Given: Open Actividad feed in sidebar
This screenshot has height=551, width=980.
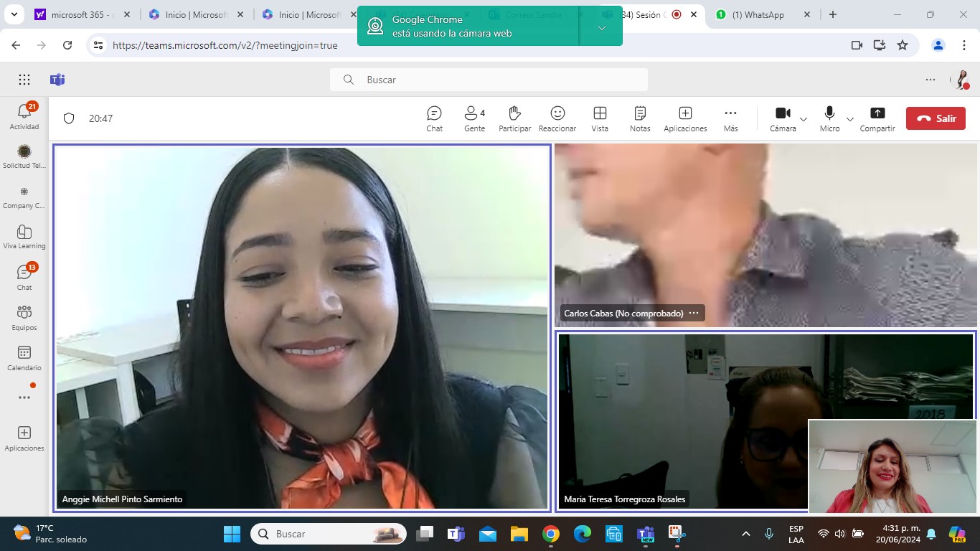Looking at the screenshot, I should coord(24,116).
